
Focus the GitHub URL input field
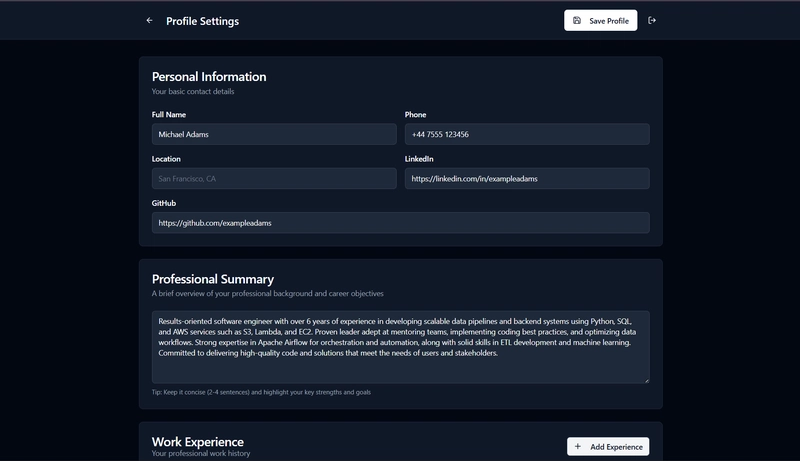[400, 223]
